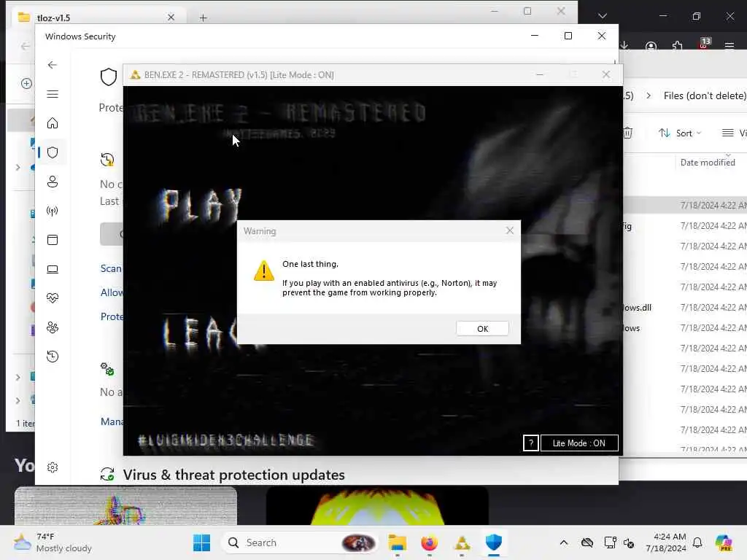Open File Explorer from the taskbar
This screenshot has height=560, width=747.
397,542
